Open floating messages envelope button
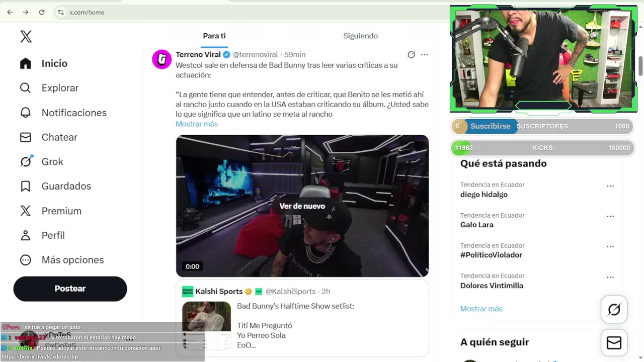The height and width of the screenshot is (362, 644). (614, 343)
